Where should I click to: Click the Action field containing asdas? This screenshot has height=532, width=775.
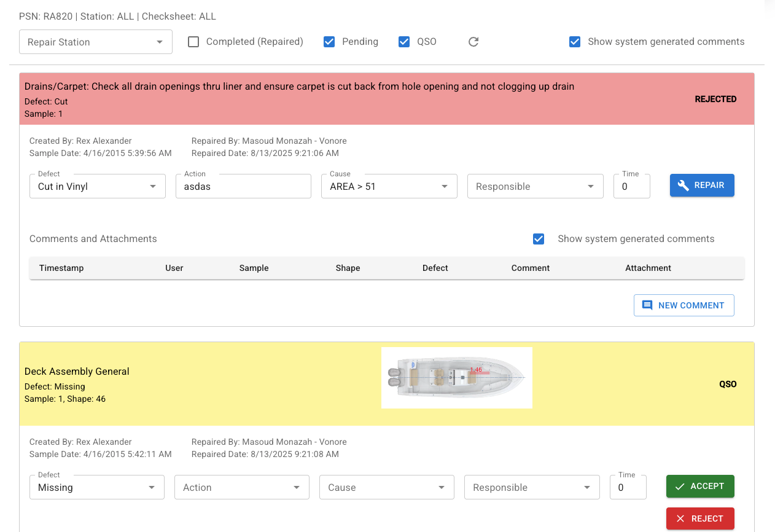(243, 186)
